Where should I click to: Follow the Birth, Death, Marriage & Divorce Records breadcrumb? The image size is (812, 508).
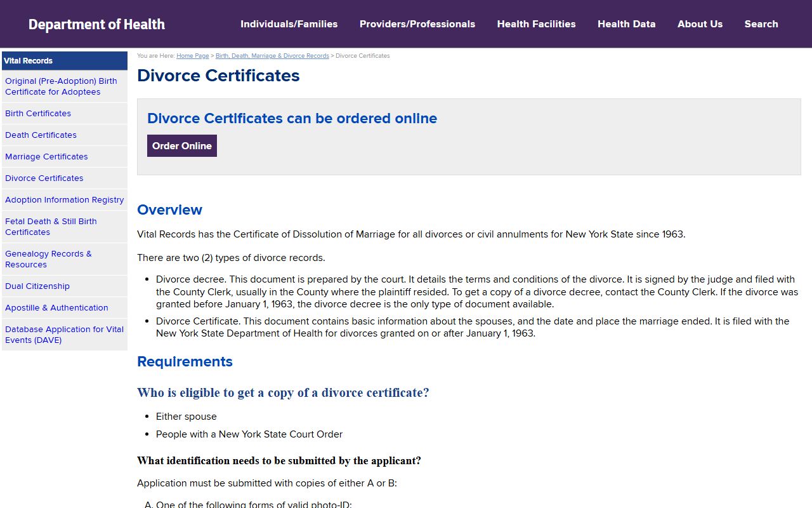coord(272,56)
